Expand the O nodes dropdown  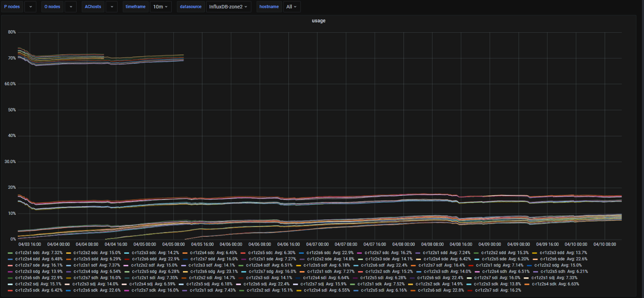click(70, 7)
